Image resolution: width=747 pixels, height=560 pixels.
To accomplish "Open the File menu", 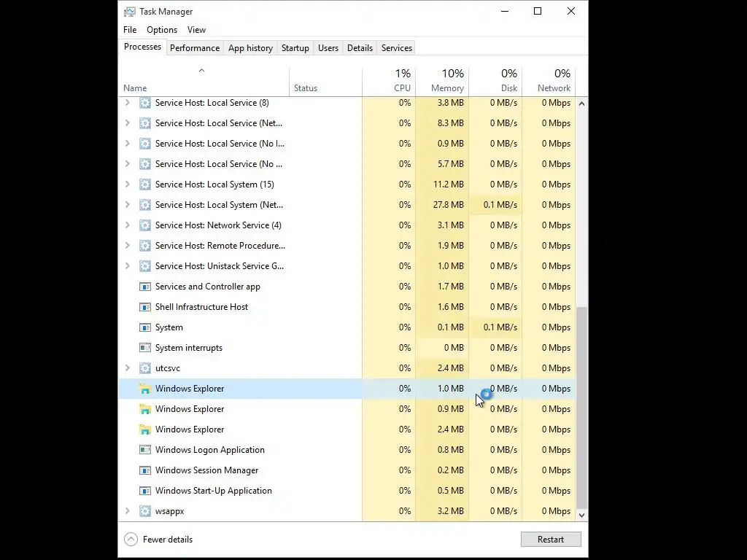I will [130, 29].
